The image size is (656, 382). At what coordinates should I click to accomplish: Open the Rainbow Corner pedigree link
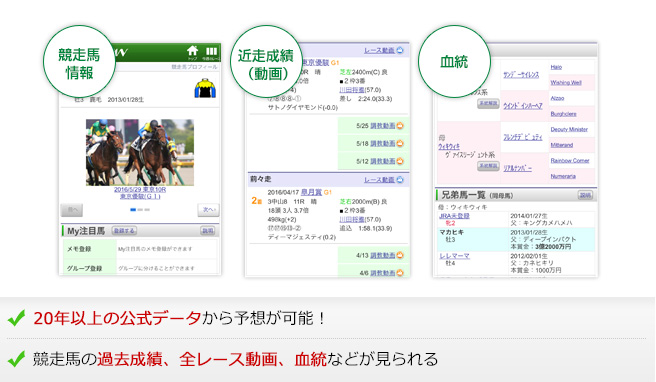coord(570,161)
